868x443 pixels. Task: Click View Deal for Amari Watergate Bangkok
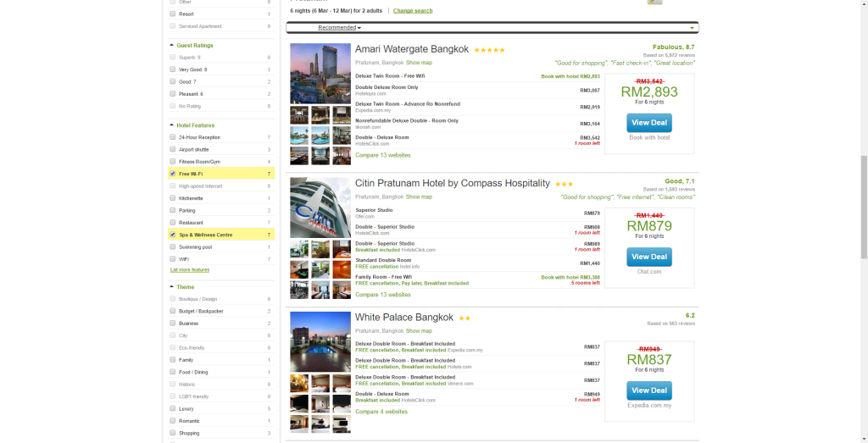pos(649,123)
